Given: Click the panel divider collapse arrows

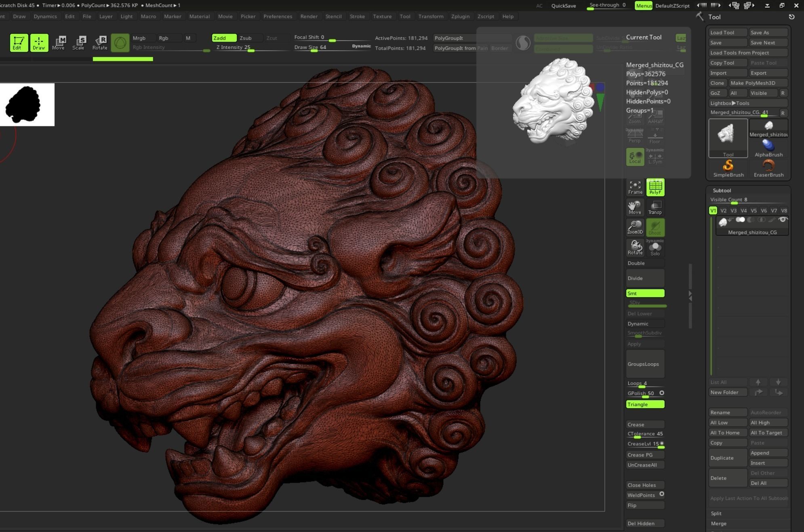Looking at the screenshot, I should [x=690, y=296].
